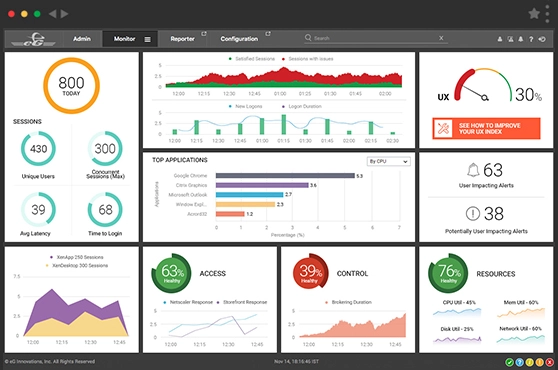Click the 76% Healthy Resources badge
The height and width of the screenshot is (370, 558).
(x=448, y=273)
